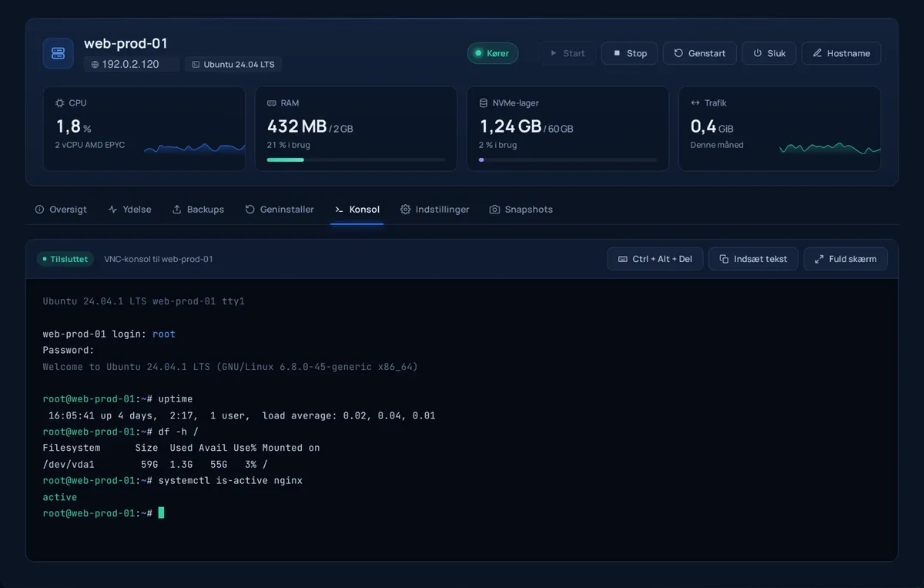Click the keyboard icon in Ctrl + Alt + Del
Image resolution: width=924 pixels, height=588 pixels.
pyautogui.click(x=622, y=259)
